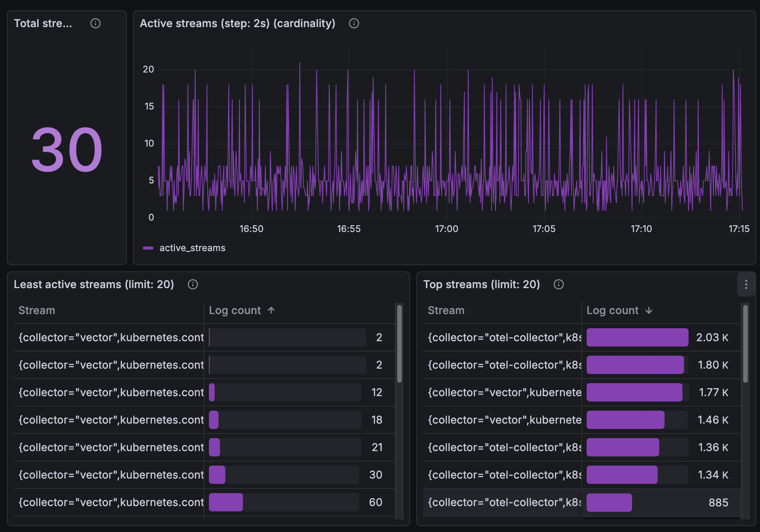
Task: Click the big 30 total streams value
Action: click(x=67, y=150)
